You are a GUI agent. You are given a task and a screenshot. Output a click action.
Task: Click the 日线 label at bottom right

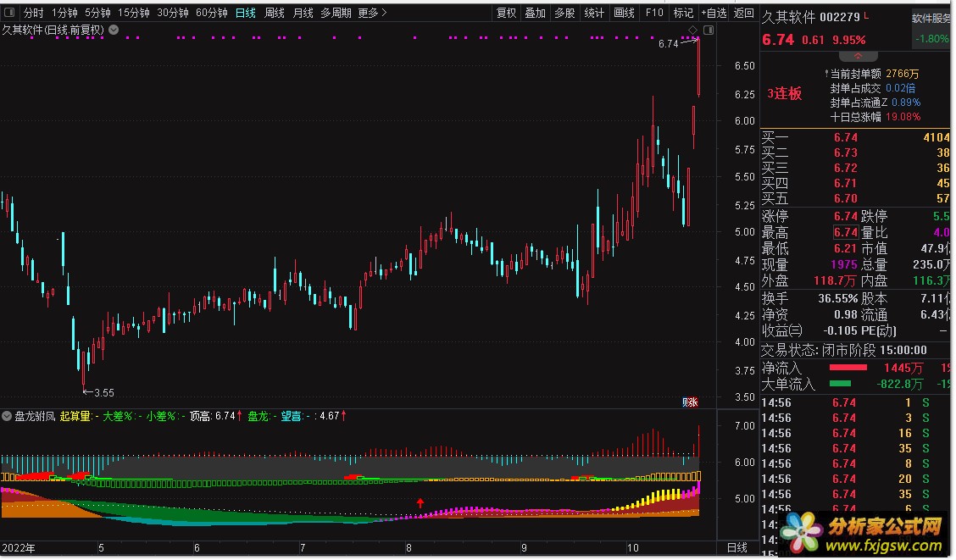click(x=737, y=548)
